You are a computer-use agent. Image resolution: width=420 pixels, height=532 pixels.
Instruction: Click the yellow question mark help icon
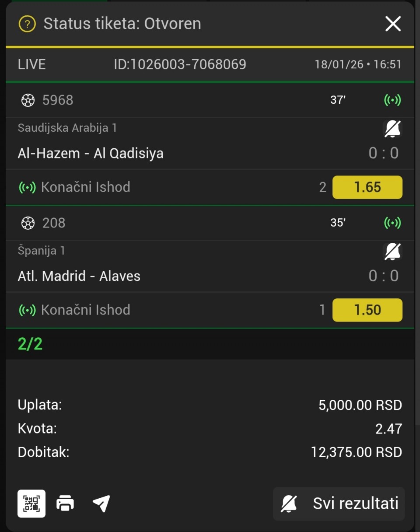coord(27,24)
